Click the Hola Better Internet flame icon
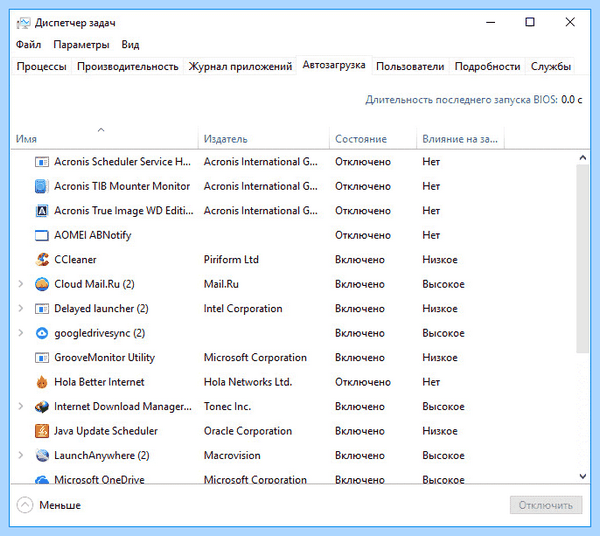600x536 pixels. pos(42,382)
